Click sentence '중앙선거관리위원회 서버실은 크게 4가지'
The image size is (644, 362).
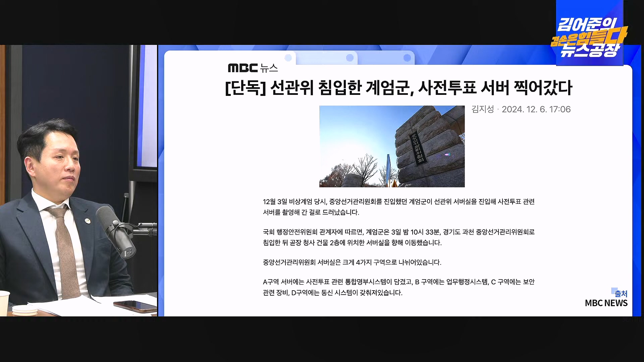click(x=352, y=262)
